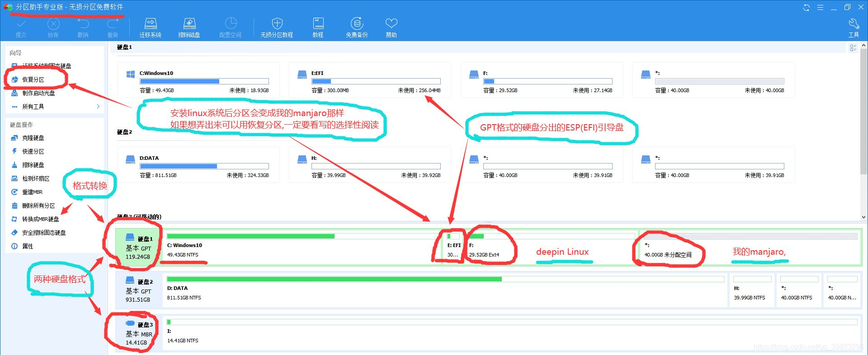The width and height of the screenshot is (868, 355).
Task: Select the C:Windows10 partition card
Action: tap(198, 80)
